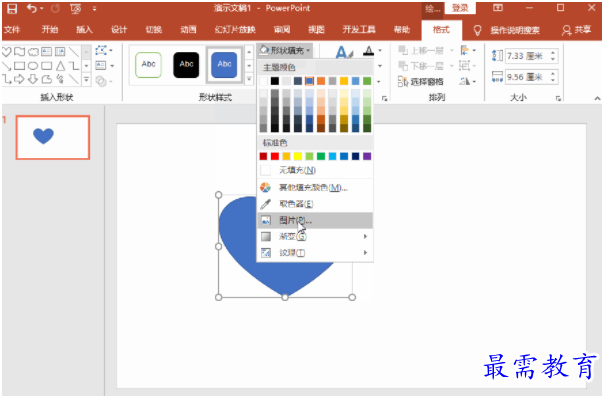The image size is (605, 398).
Task: Toggle the 形状填充 shape fill dropdown
Action: (x=284, y=51)
